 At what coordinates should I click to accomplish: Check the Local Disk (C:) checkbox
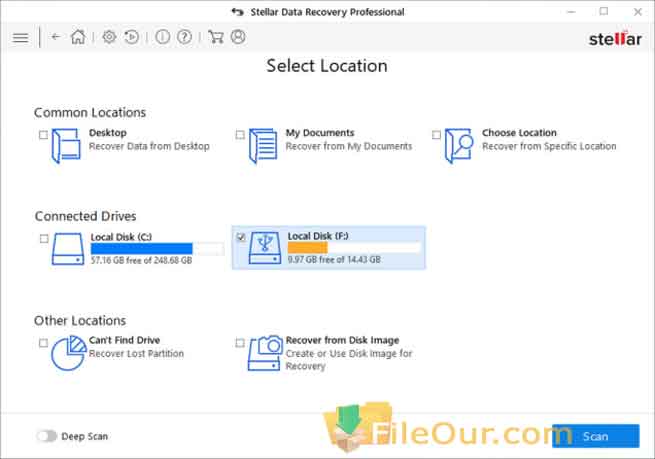pyautogui.click(x=44, y=238)
